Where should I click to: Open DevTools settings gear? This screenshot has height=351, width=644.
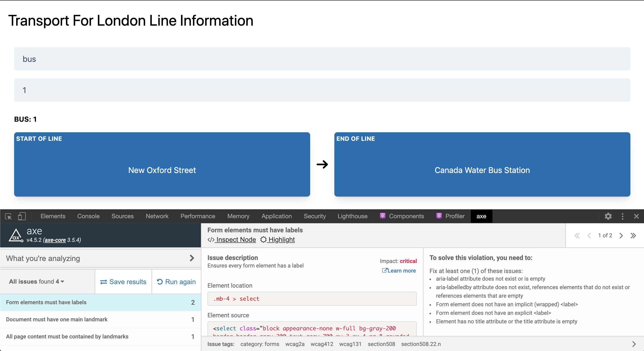(x=608, y=216)
